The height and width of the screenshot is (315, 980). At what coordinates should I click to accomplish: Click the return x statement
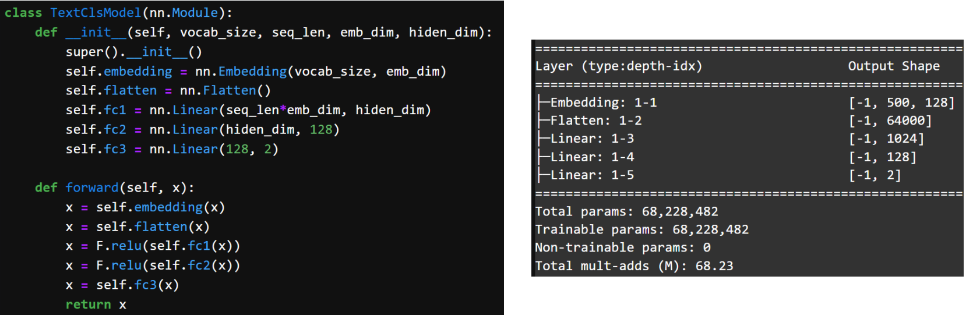(96, 305)
